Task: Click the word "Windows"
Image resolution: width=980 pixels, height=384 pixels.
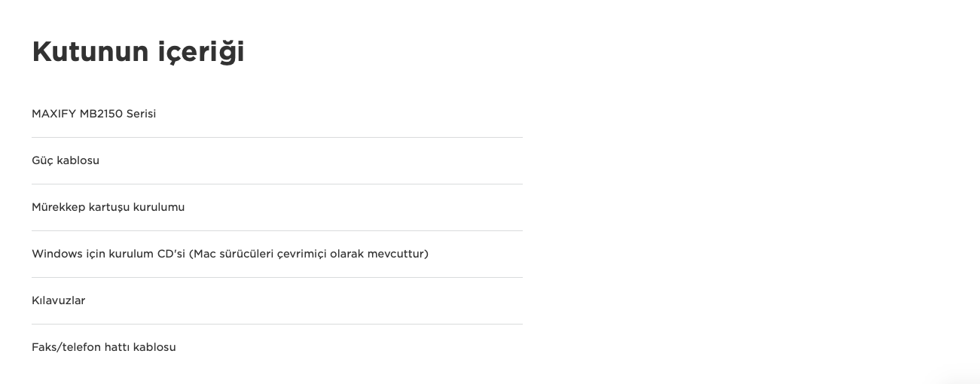Action: coord(56,254)
